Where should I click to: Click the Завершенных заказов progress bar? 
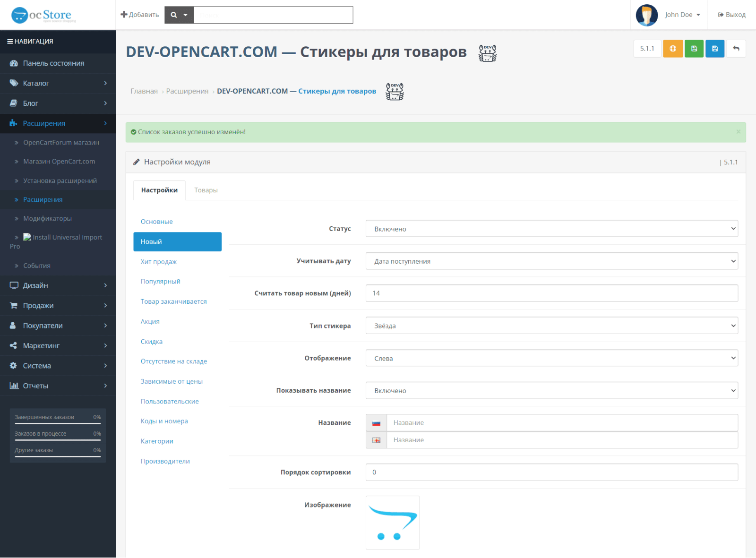tap(58, 424)
